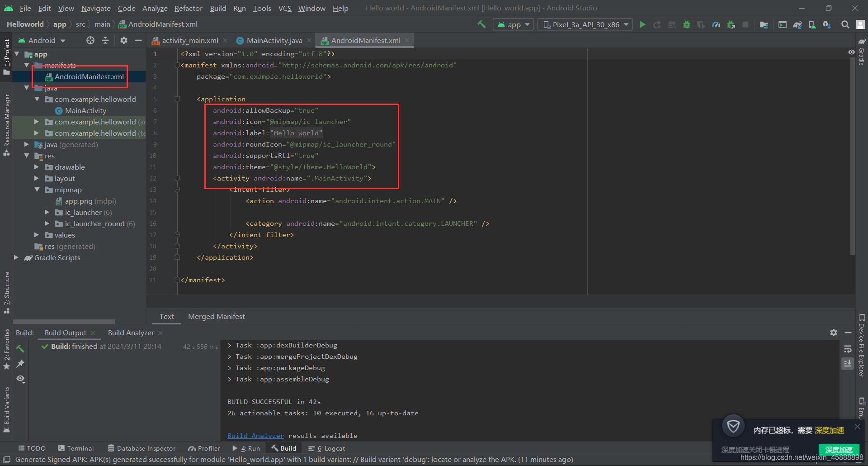Open the SDK Manager icon
This screenshot has width=868, height=466.
(x=827, y=24)
